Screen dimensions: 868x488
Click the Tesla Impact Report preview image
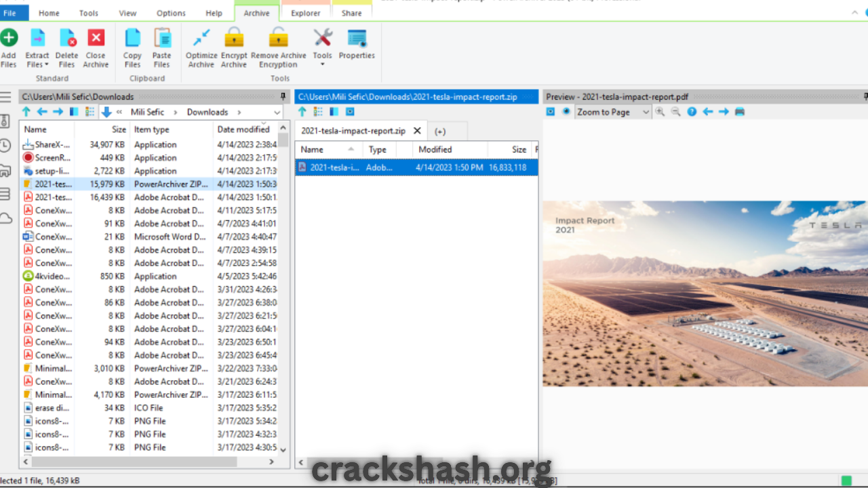(x=705, y=293)
